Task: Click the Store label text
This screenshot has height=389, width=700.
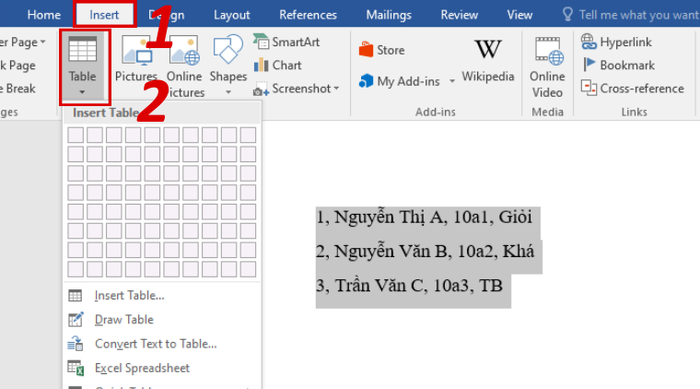Action: tap(391, 50)
